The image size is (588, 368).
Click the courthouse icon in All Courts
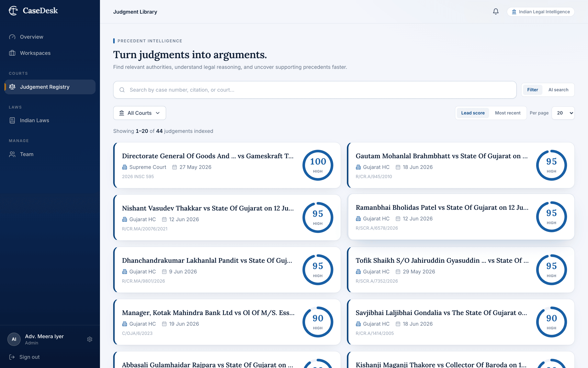point(122,113)
